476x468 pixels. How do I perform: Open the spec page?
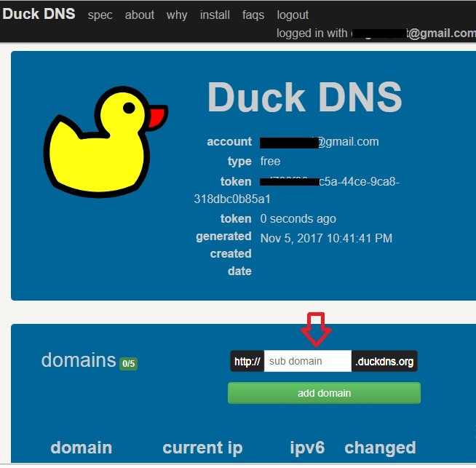[100, 15]
